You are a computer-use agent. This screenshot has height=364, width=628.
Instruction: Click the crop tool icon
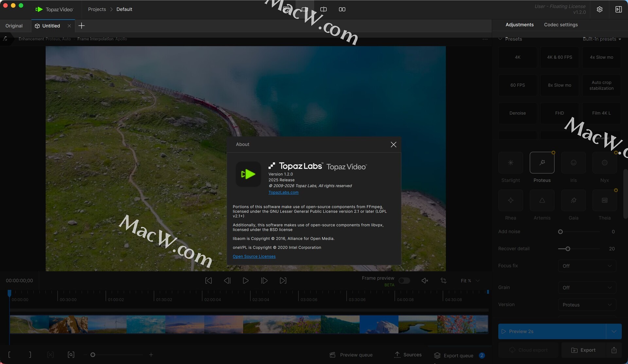444,281
